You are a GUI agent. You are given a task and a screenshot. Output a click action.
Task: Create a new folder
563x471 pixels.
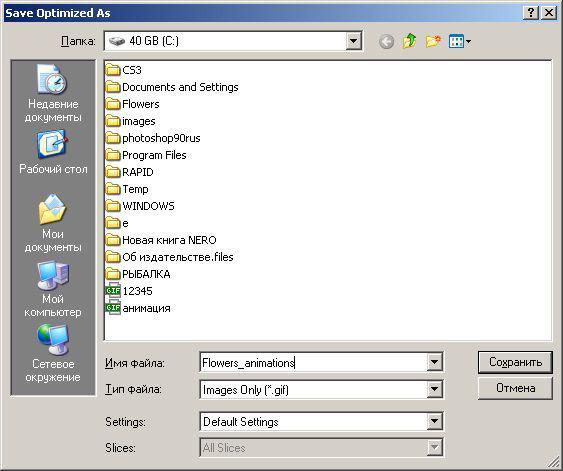433,41
